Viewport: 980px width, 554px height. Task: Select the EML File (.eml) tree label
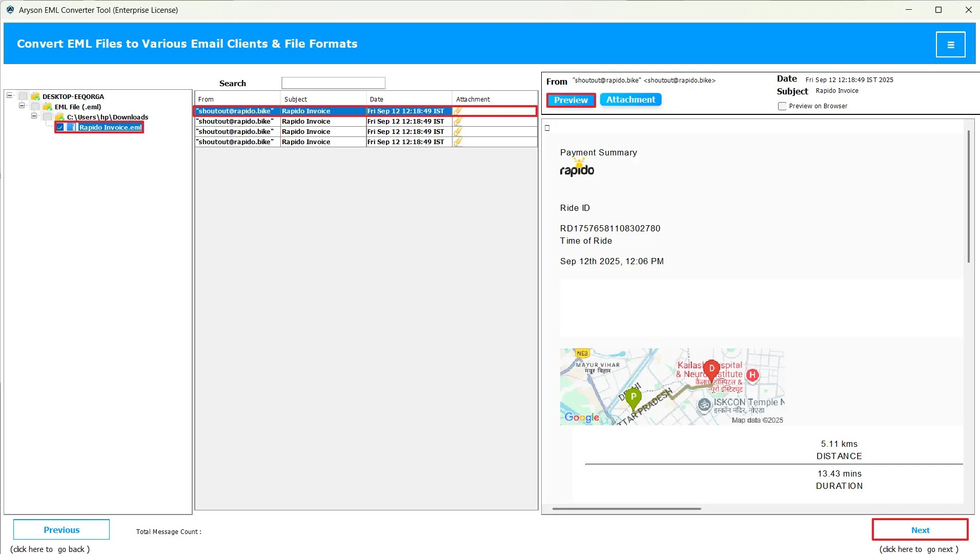(78, 107)
